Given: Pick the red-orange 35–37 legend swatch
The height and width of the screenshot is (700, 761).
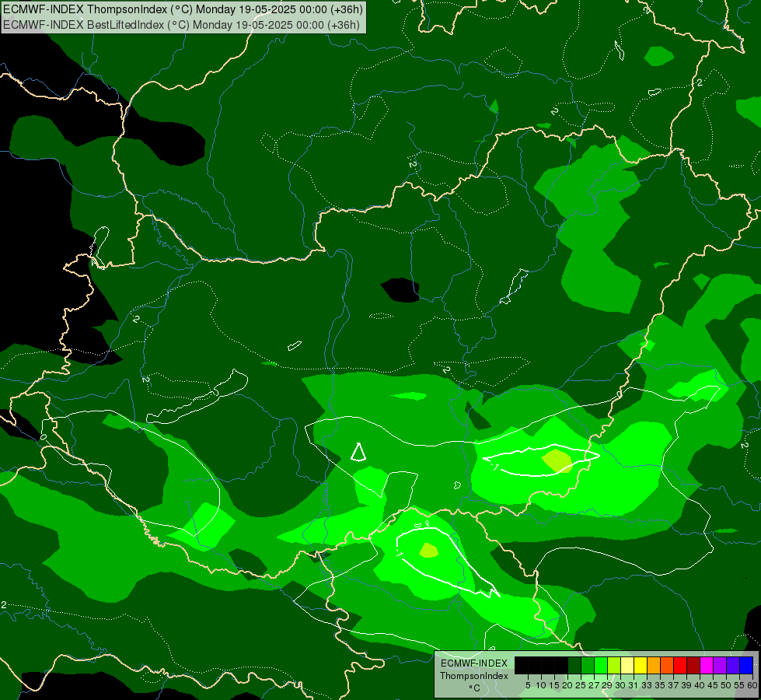Looking at the screenshot, I should pos(667,665).
